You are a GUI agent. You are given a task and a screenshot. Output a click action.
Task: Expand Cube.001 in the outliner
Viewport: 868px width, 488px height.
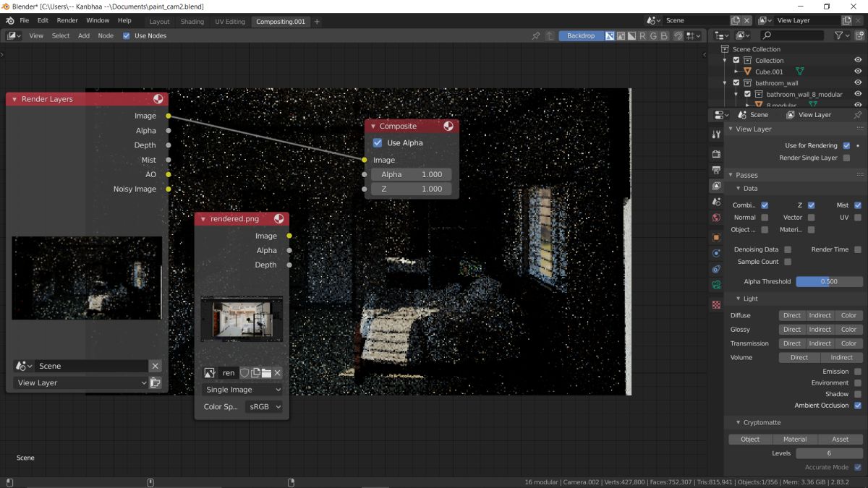[736, 72]
